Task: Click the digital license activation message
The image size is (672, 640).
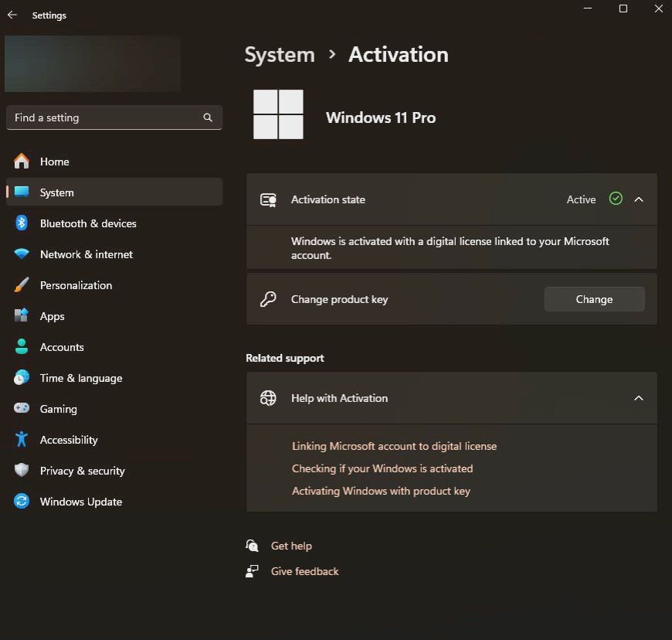Action: [x=450, y=248]
